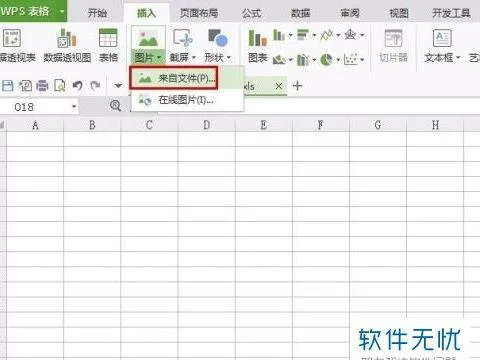This screenshot has height=360, width=480.
Task: Switch to the 插入 ribbon tab
Action: coord(146,13)
